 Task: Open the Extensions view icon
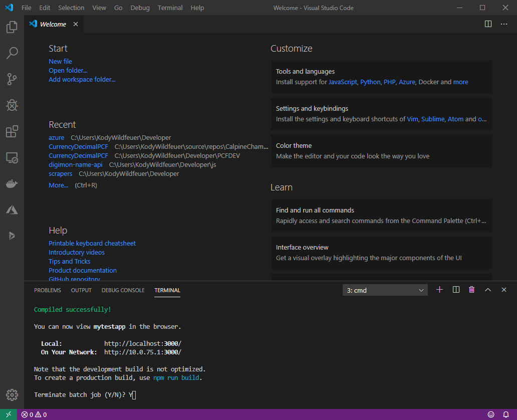[12, 131]
